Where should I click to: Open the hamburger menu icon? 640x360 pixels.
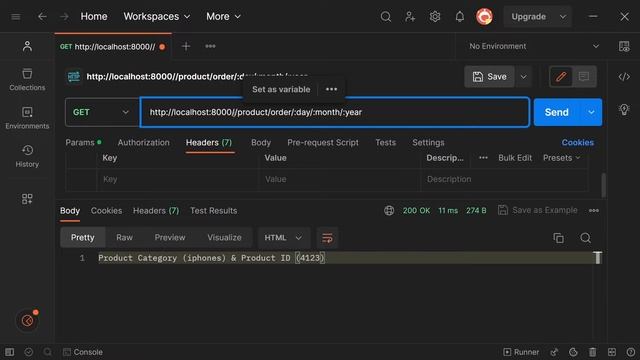click(16, 17)
